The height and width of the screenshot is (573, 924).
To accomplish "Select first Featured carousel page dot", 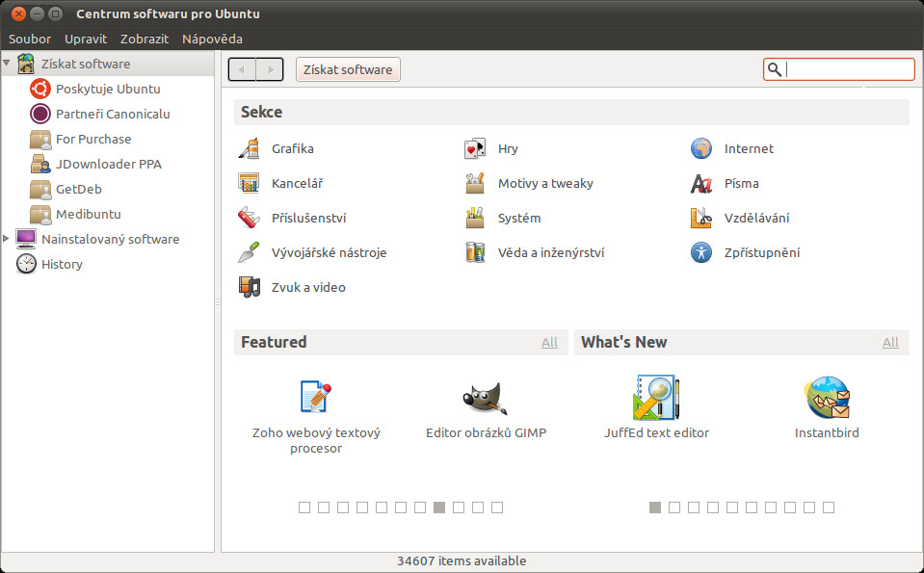I will pos(304,508).
